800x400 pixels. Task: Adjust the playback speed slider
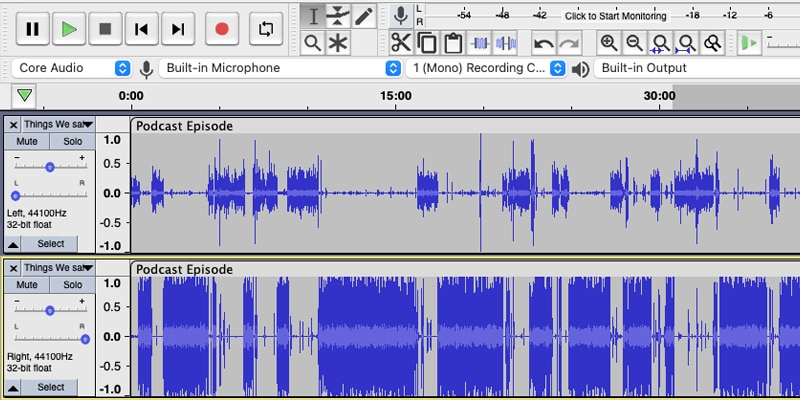click(783, 43)
